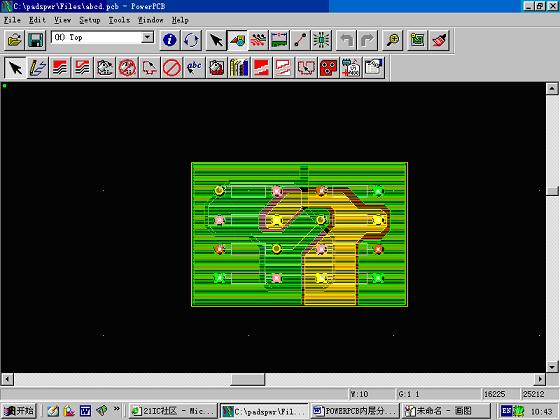Expand the layer dropdown arrow
560x420 pixels.
click(x=148, y=37)
